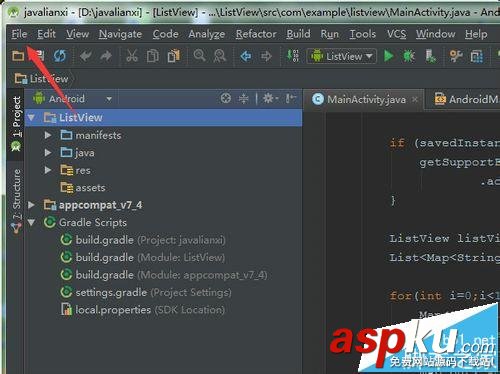This screenshot has width=500, height=374.
Task: Click Scroll from Source crosshair icon
Action: click(226, 98)
